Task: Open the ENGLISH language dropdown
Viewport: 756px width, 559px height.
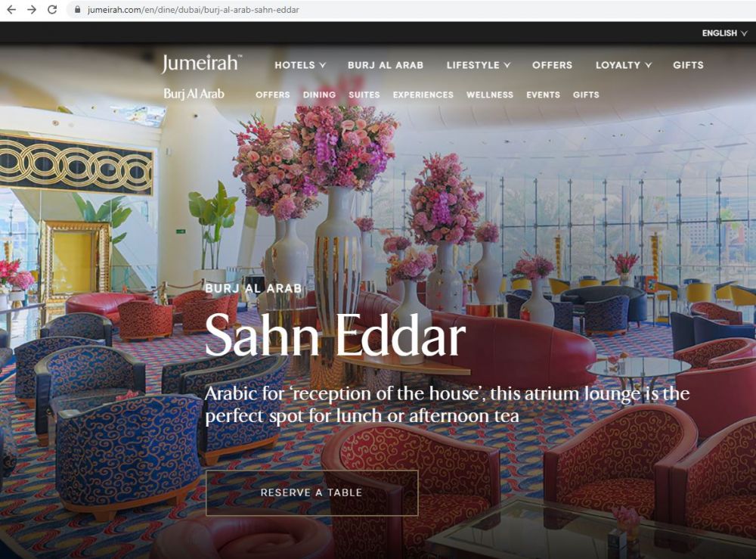Action: point(724,33)
